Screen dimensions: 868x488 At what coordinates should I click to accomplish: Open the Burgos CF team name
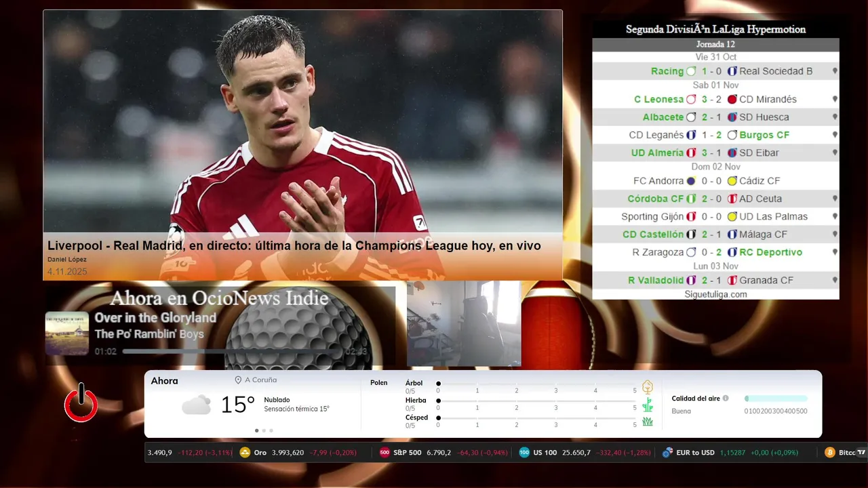(x=764, y=135)
